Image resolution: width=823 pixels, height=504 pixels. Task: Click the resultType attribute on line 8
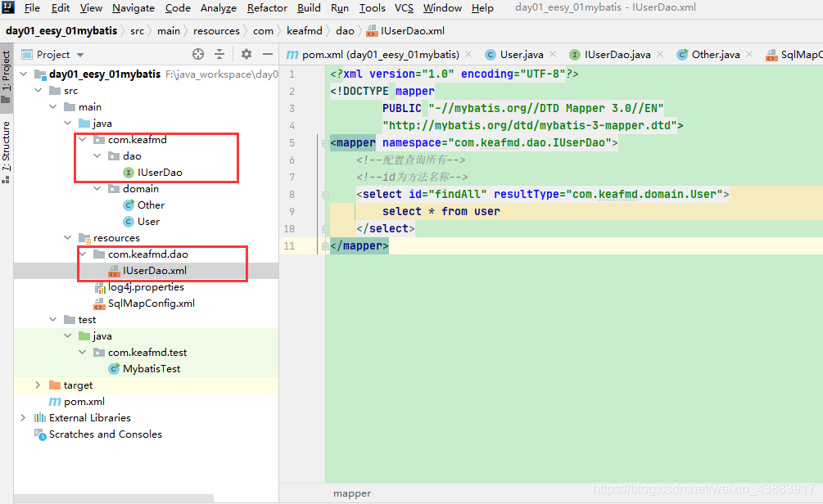pos(527,194)
